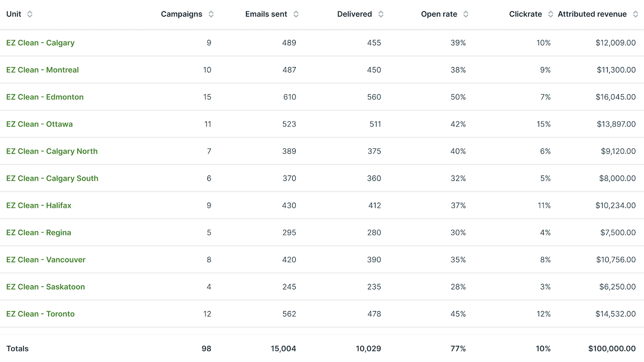View EZ Clean - Calgary South unit

tap(52, 178)
